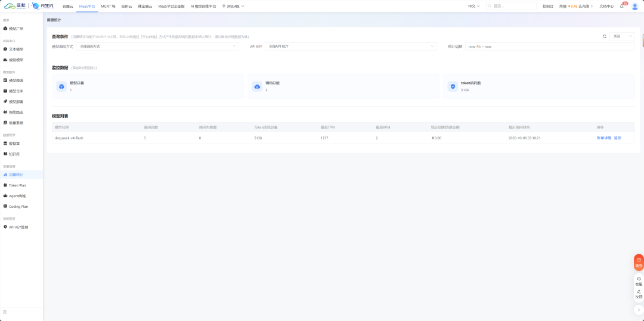
Task: Switch to the 裸金属云 tab
Action: [x=145, y=6]
